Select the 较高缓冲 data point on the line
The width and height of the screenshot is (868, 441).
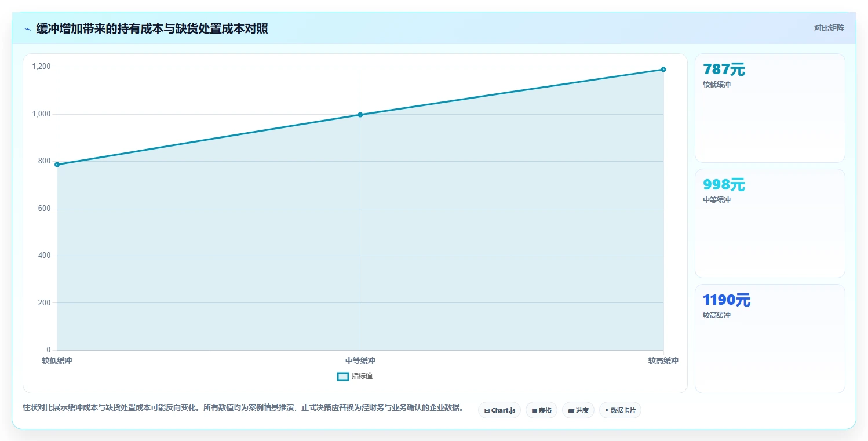point(663,70)
